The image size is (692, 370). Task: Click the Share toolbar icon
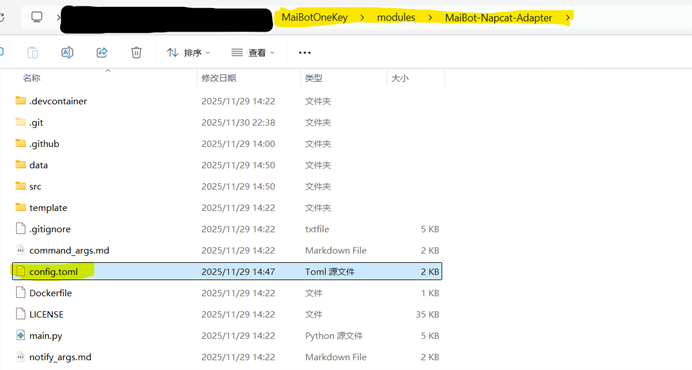tap(102, 53)
